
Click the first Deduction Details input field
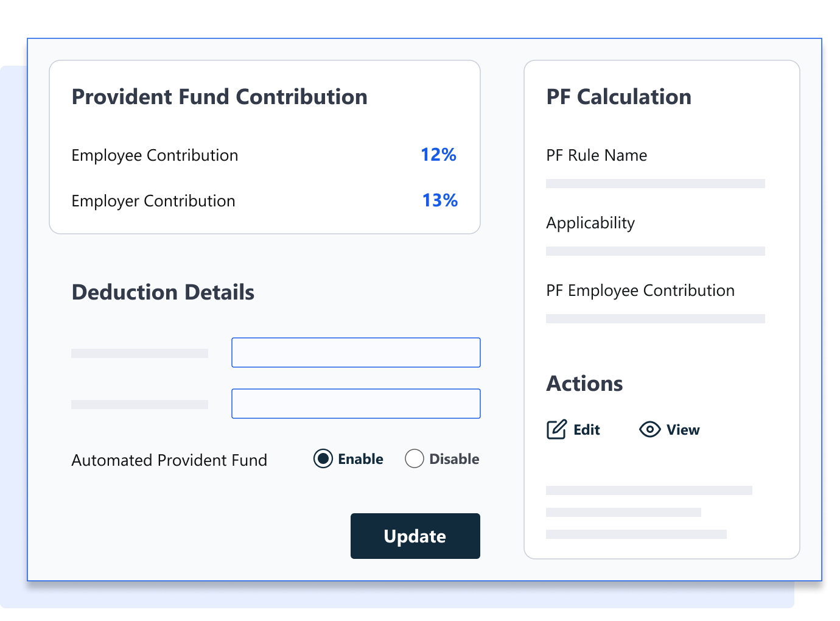pyautogui.click(x=355, y=353)
